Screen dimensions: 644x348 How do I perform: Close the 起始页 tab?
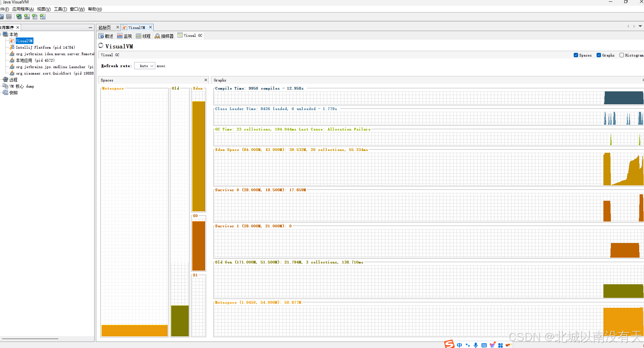[x=118, y=27]
